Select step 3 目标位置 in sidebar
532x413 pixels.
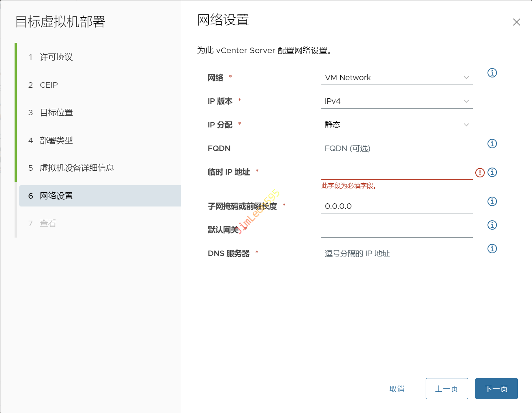click(x=56, y=112)
